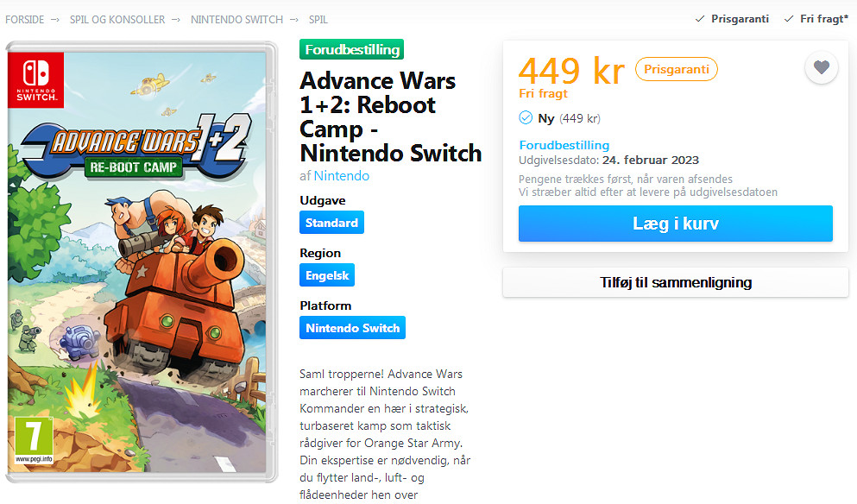Screen dimensions: 857x504
Task: Click the heart wishlist icon
Action: click(x=821, y=67)
